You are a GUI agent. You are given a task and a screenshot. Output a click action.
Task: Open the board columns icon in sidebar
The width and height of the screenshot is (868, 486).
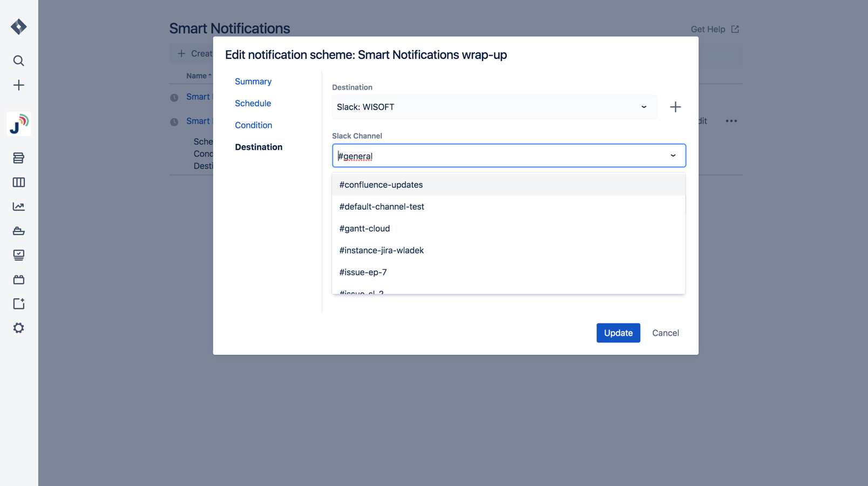tap(19, 183)
